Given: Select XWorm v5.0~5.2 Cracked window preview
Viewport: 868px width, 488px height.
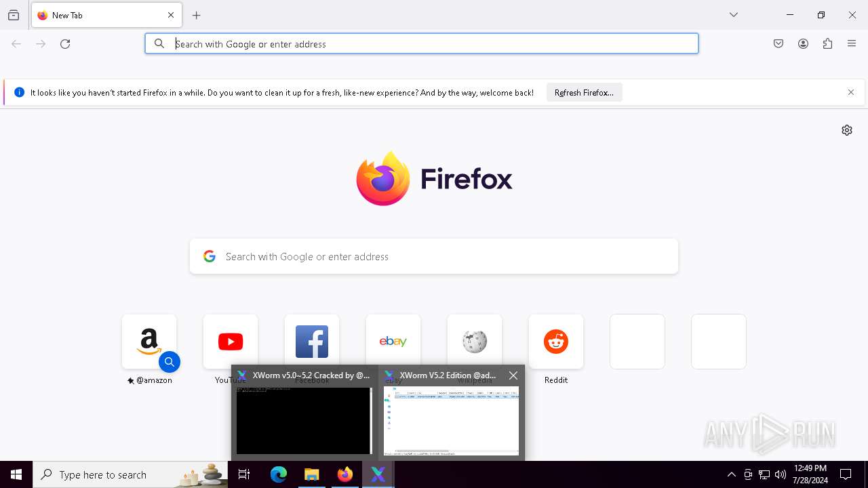Looking at the screenshot, I should coord(304,413).
